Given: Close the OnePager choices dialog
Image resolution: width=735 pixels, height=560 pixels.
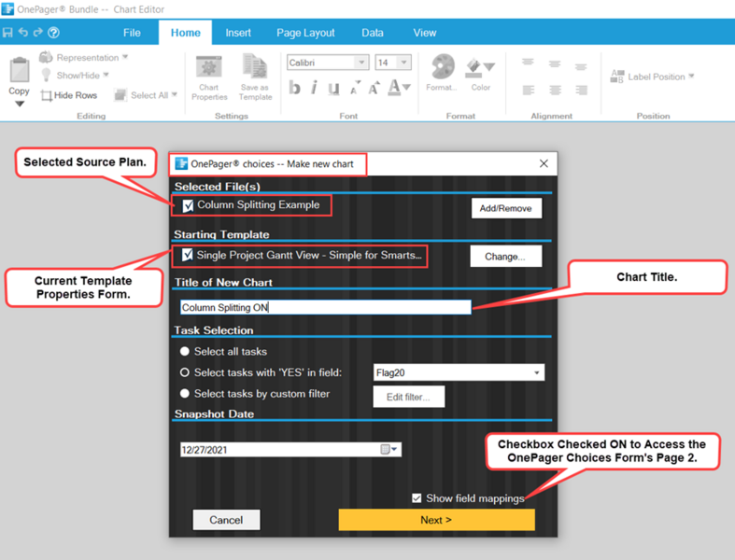Looking at the screenshot, I should click(x=544, y=163).
